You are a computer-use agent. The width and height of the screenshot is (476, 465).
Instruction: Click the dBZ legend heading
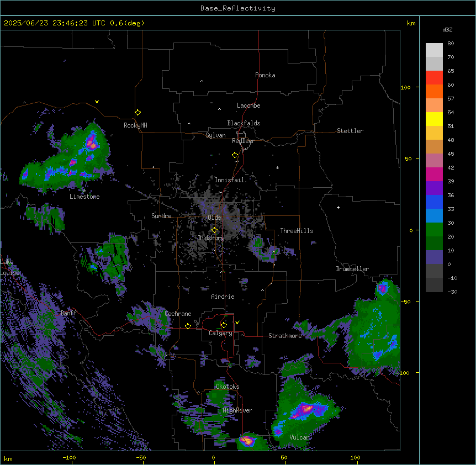click(x=447, y=29)
